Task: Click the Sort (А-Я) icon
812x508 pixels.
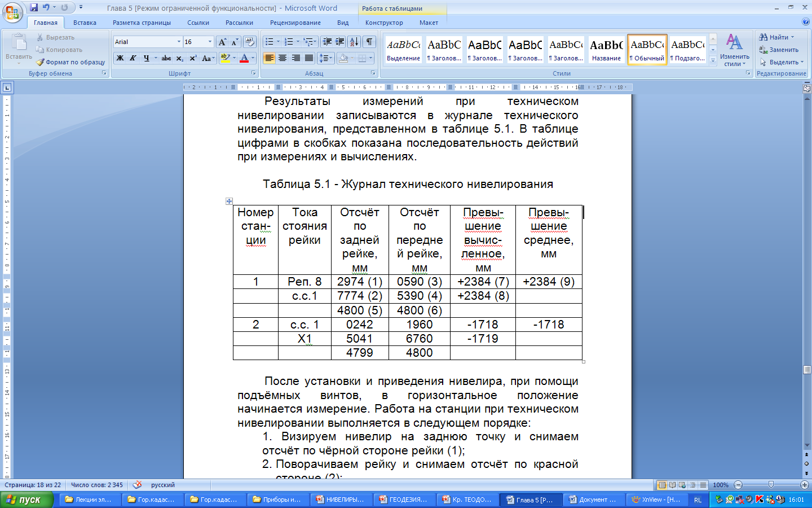Action: 354,42
